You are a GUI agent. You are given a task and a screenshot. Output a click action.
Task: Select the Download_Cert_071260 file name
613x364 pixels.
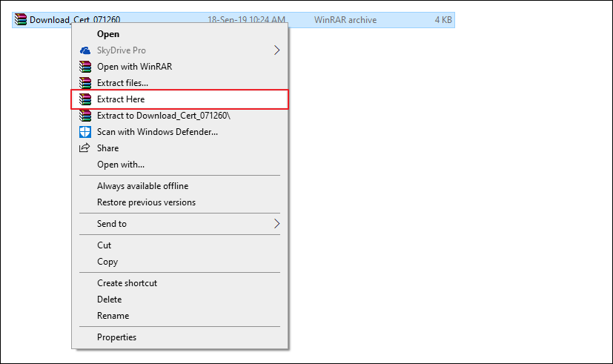click(x=75, y=19)
